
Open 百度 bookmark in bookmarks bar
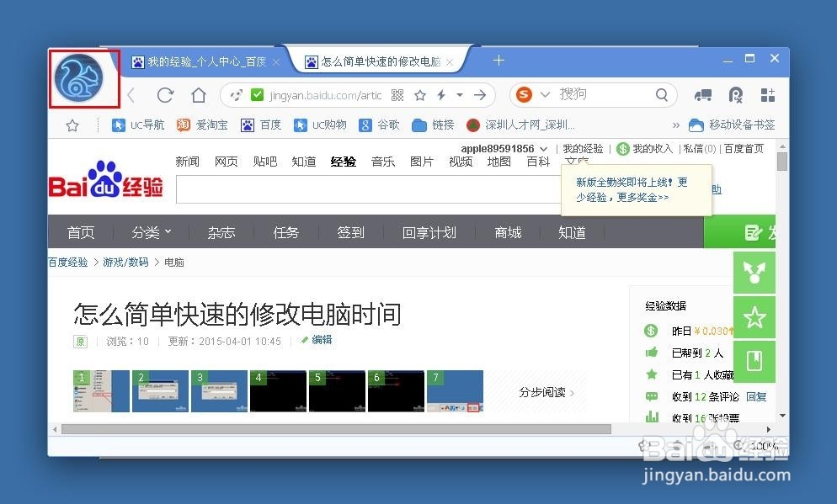click(x=261, y=125)
